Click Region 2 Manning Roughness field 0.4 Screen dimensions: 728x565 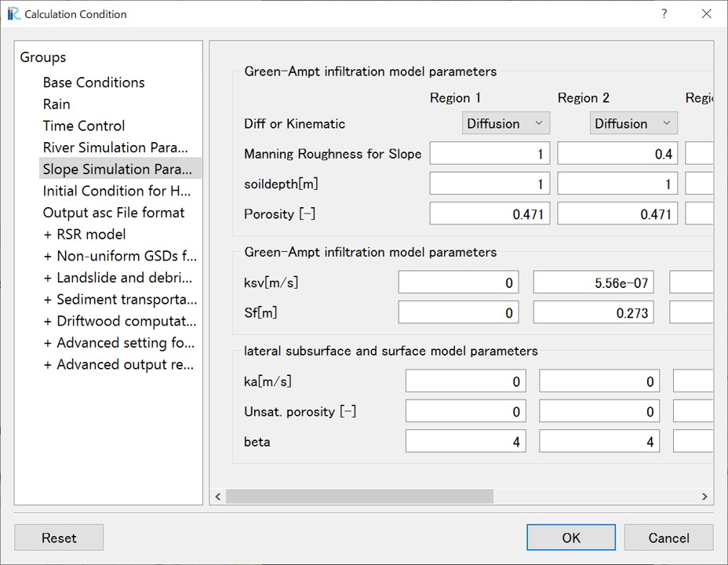617,154
